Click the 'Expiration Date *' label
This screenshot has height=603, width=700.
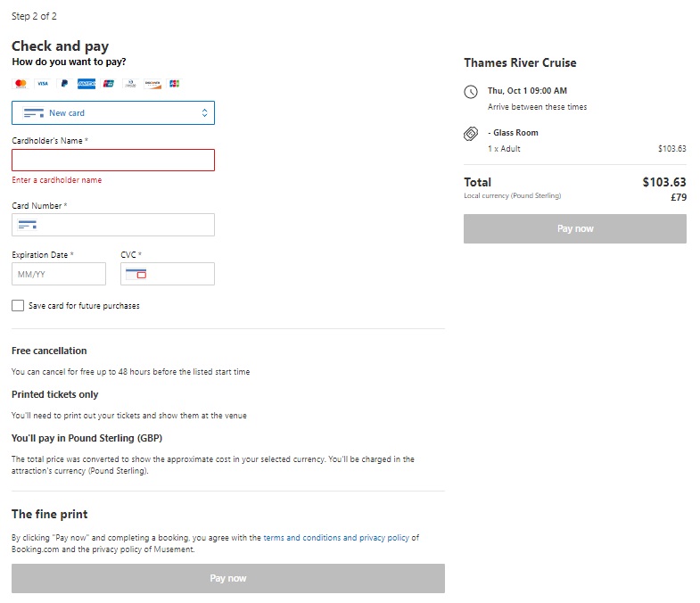point(43,254)
